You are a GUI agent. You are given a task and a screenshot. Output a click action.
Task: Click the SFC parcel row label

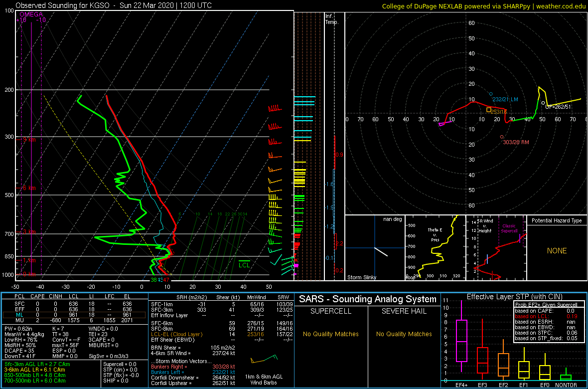19,303
